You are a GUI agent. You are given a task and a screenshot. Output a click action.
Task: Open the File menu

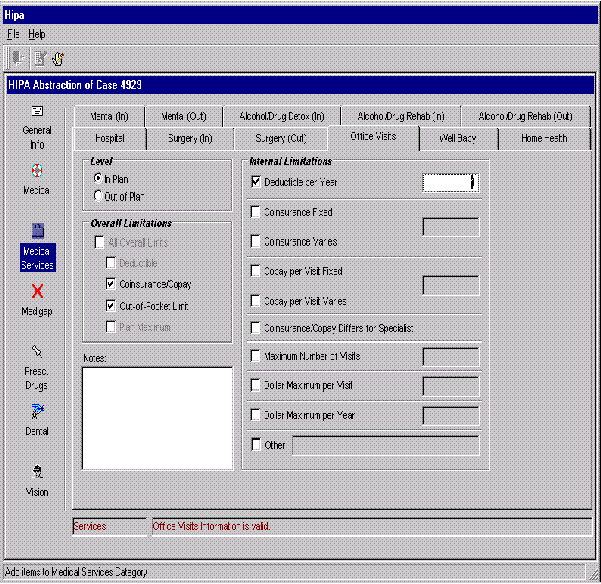(x=13, y=34)
